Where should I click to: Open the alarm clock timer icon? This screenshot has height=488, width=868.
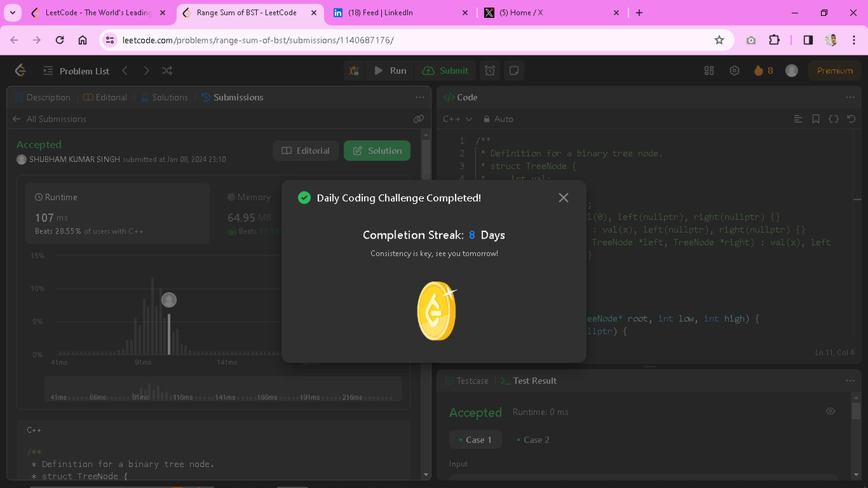coord(490,71)
